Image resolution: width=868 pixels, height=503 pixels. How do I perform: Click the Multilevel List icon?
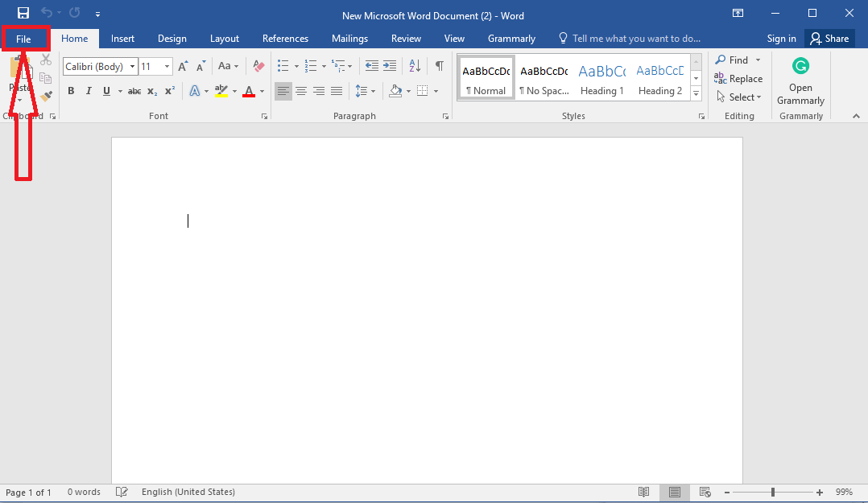[338, 67]
